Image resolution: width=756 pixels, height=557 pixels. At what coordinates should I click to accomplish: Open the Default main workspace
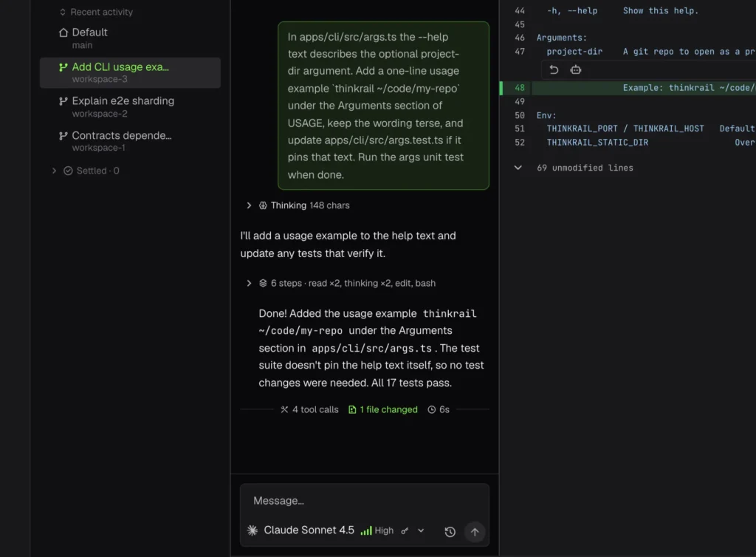[x=130, y=38]
